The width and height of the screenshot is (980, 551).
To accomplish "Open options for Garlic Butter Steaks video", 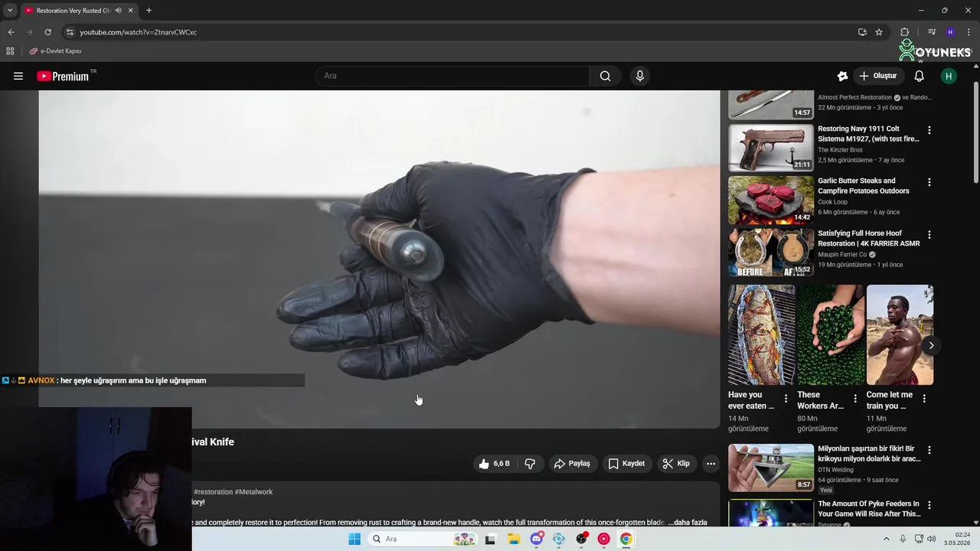I will pyautogui.click(x=929, y=182).
